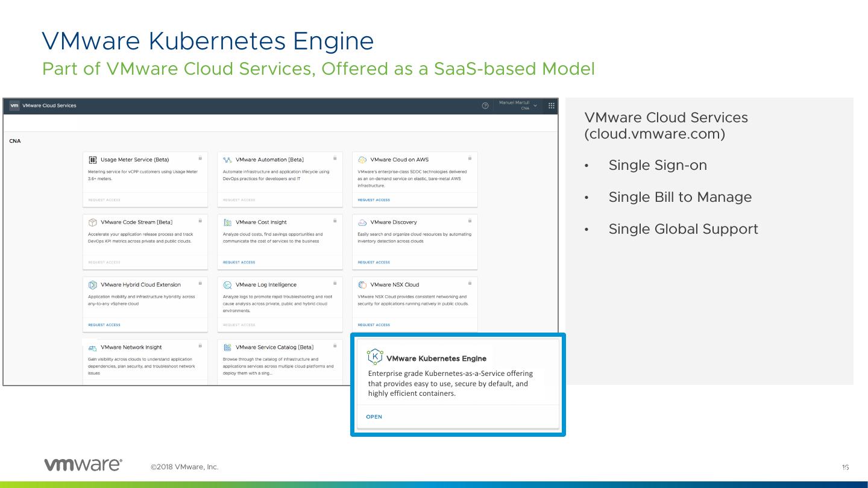Select the VMware Network Insight title
868x488 pixels.
[131, 348]
